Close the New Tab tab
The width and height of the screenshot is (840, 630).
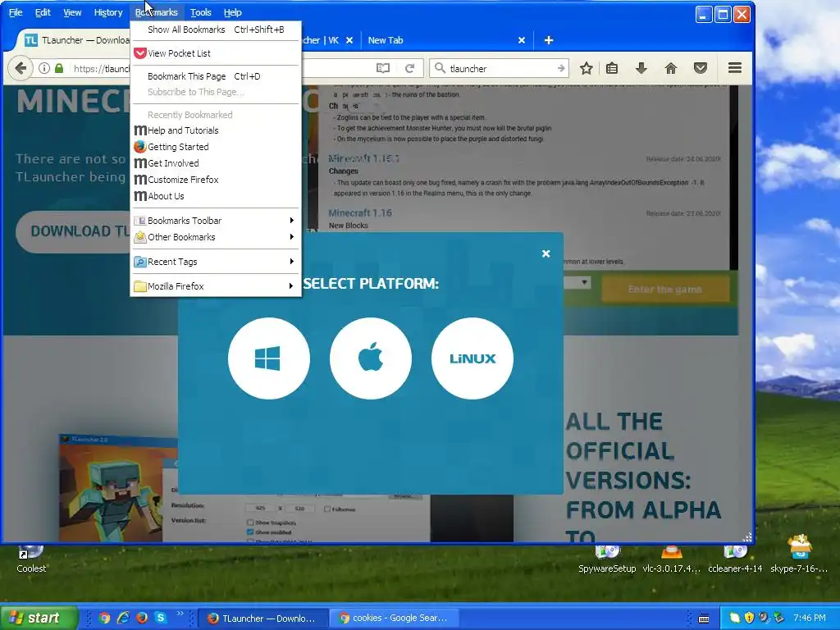click(521, 40)
